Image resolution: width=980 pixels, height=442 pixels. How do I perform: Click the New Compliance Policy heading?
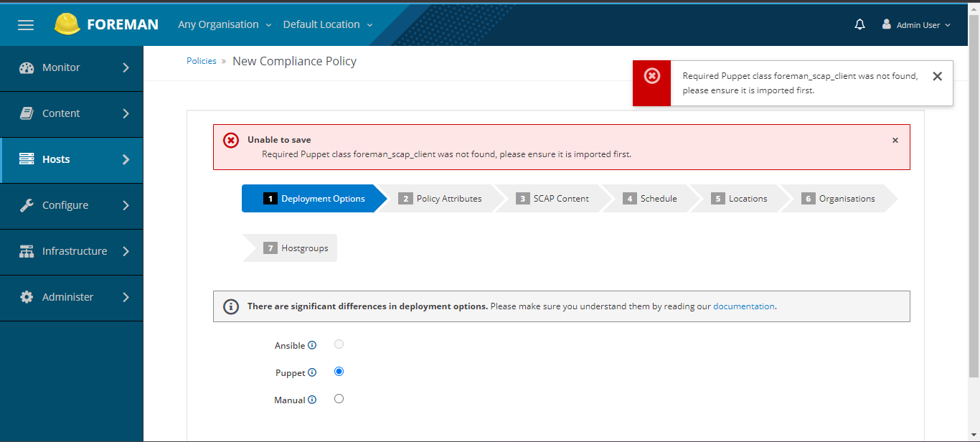[294, 61]
